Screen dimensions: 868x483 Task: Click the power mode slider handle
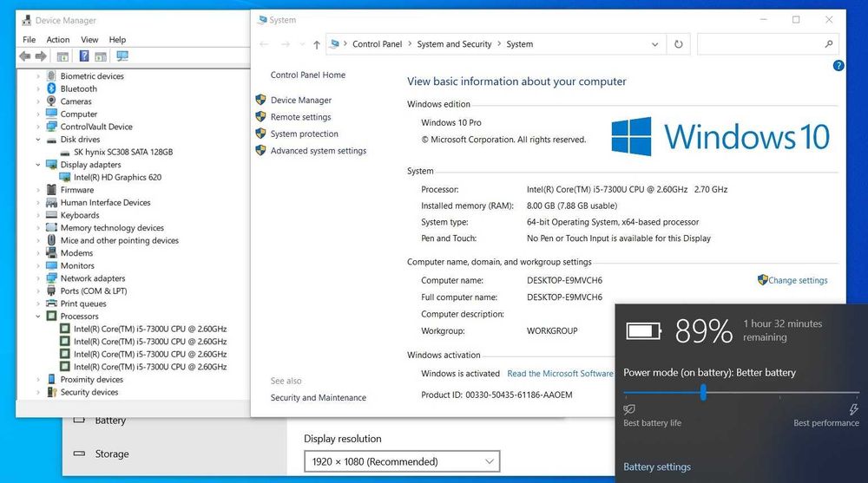703,393
